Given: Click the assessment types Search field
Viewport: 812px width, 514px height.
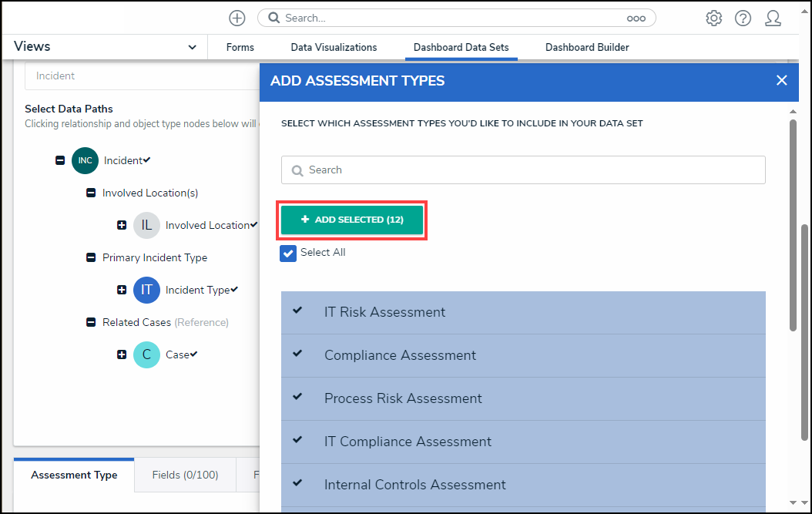Looking at the screenshot, I should [524, 170].
